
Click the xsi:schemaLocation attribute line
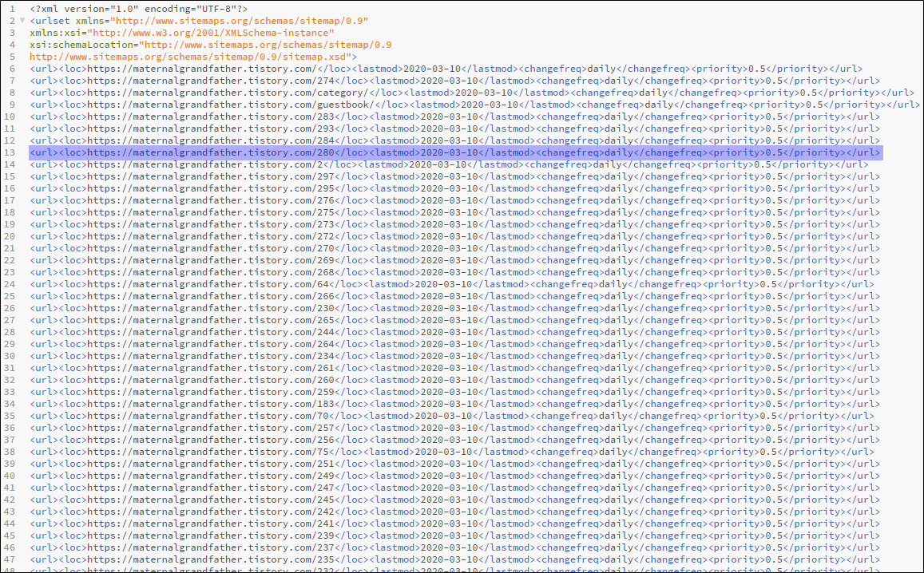click(211, 45)
